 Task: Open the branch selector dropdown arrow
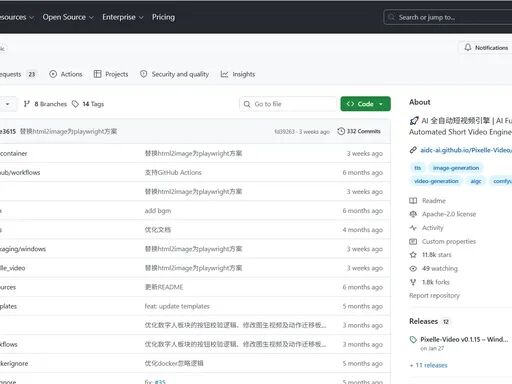[7, 104]
